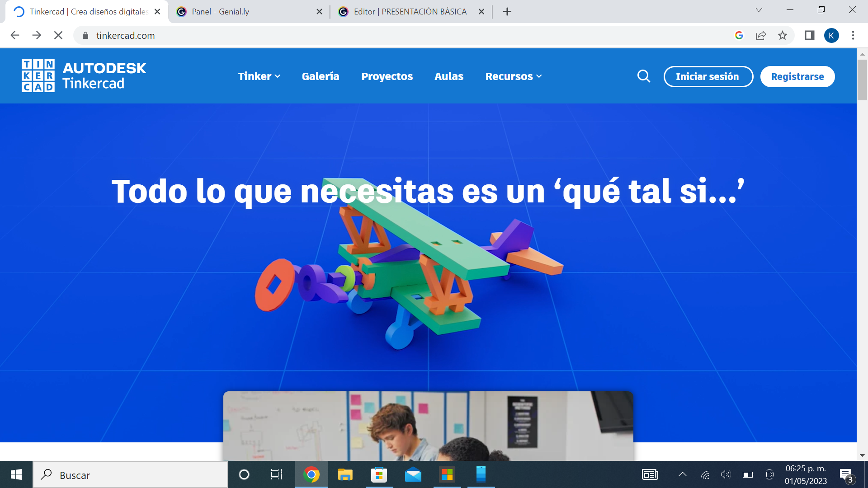Click the Iniciar sesión button
Screen dimensions: 868x488
(x=708, y=76)
